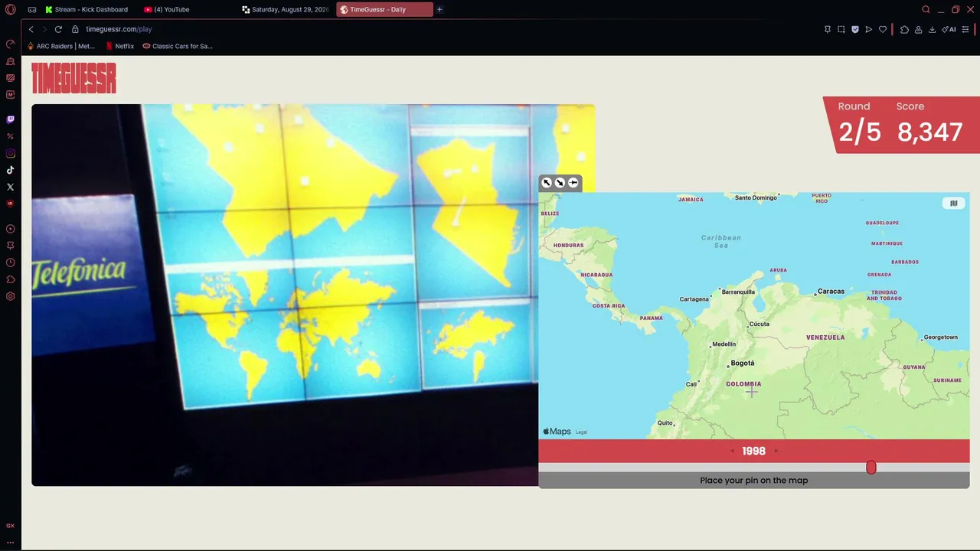Open the Classic Cars for Sale bookmark
The image size is (980, 551).
point(178,46)
